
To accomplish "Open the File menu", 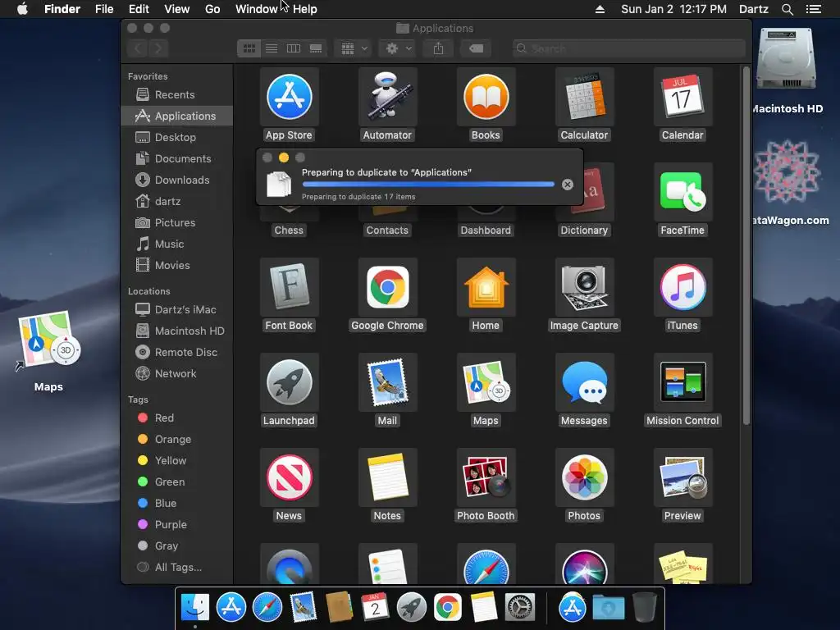I will (x=104, y=9).
